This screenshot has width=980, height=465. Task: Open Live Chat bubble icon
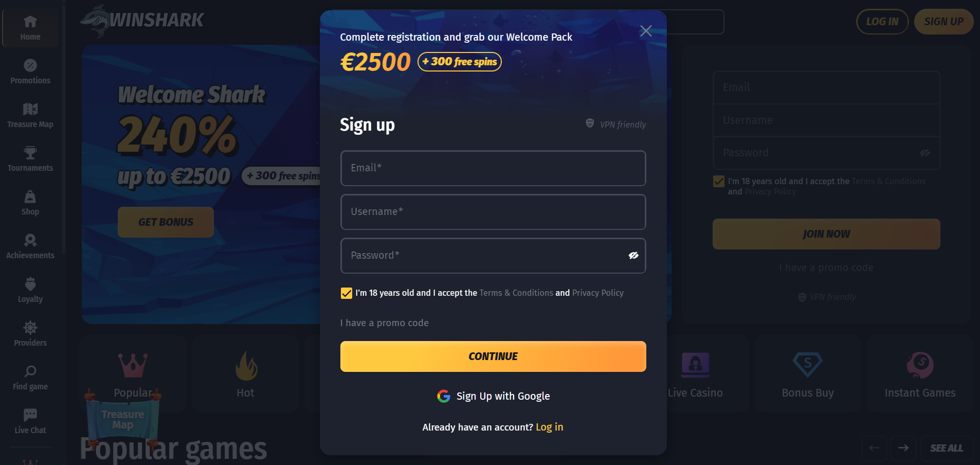pos(30,415)
